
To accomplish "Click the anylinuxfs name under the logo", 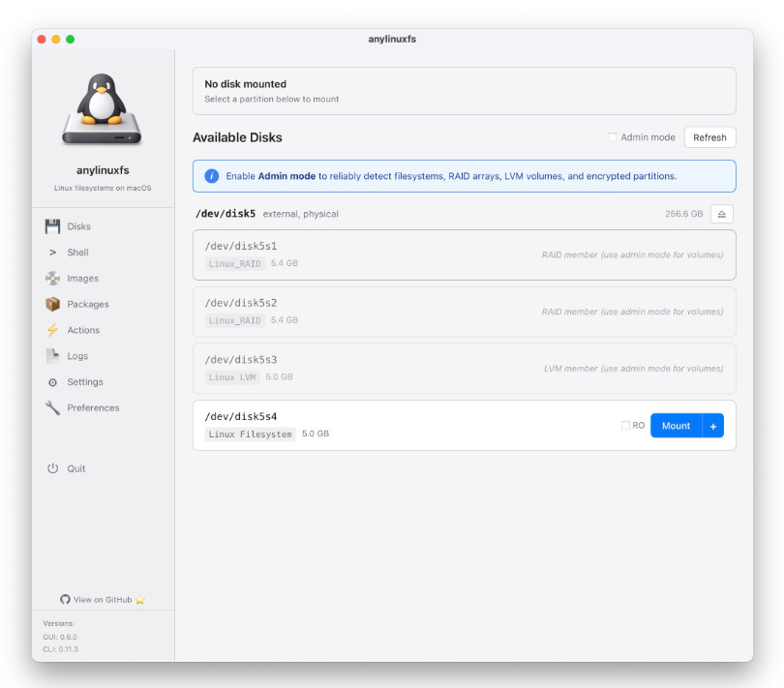I will click(103, 170).
